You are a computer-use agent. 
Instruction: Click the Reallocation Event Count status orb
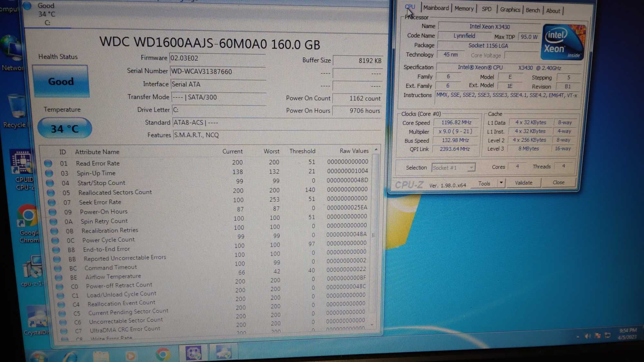pos(62,304)
